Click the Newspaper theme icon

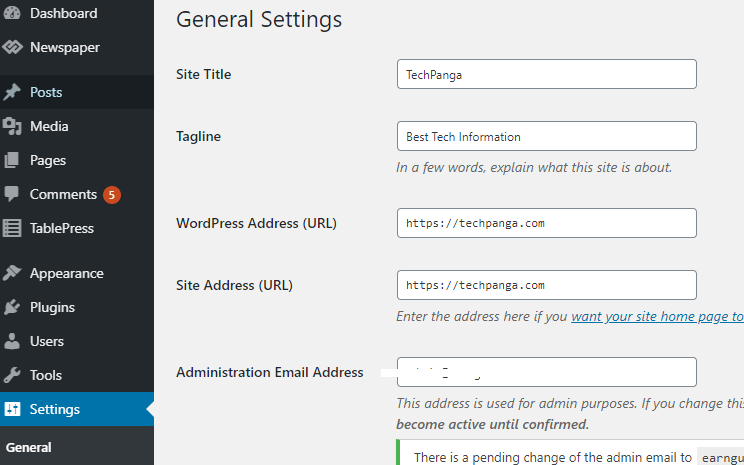12,47
